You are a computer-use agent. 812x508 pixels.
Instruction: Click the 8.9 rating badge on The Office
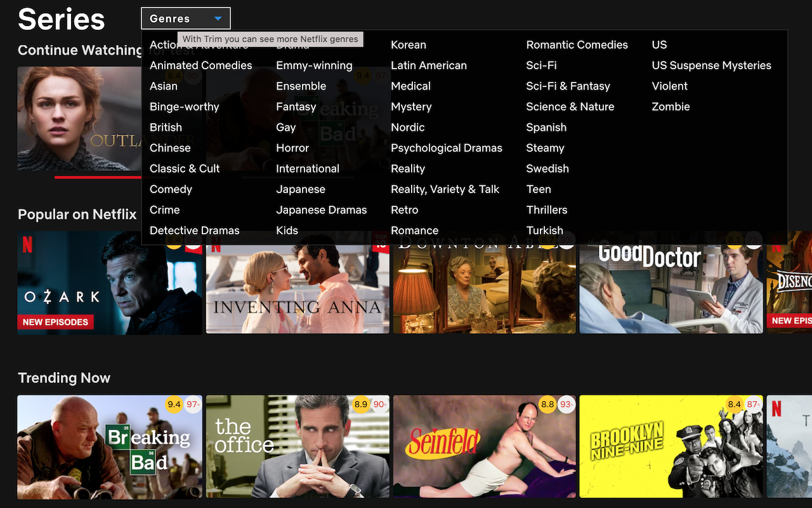pos(361,404)
